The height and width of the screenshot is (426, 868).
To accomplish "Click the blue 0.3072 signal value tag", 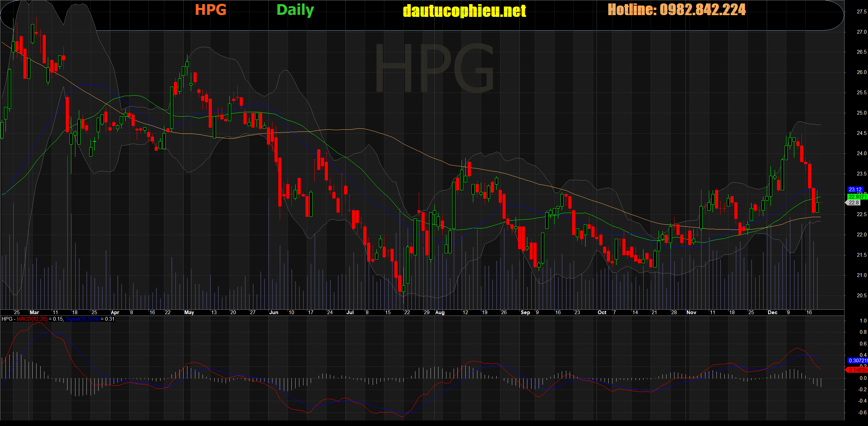I will pyautogui.click(x=857, y=360).
